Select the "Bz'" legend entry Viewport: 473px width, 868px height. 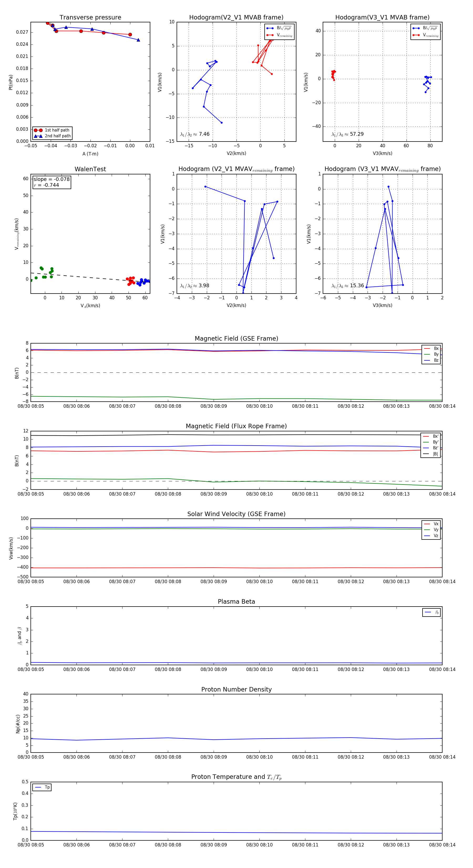pos(431,448)
